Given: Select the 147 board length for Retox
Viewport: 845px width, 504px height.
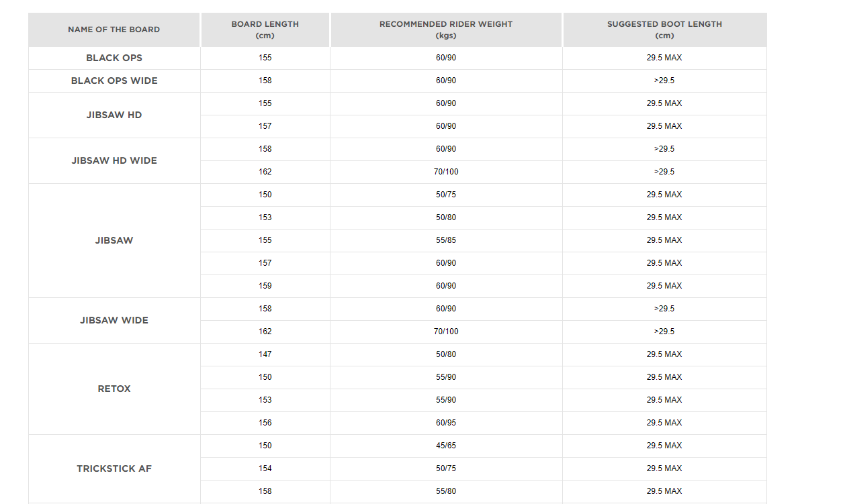Looking at the screenshot, I should tap(265, 354).
